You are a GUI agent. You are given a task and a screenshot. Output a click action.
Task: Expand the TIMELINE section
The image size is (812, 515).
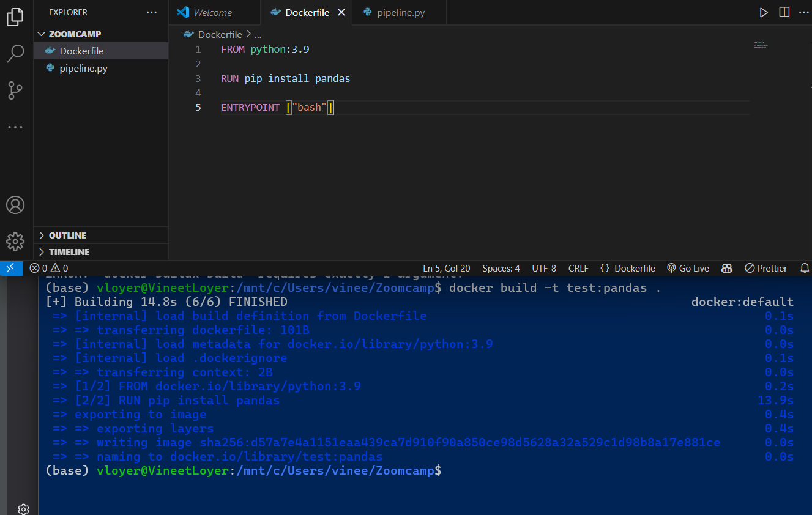point(69,252)
